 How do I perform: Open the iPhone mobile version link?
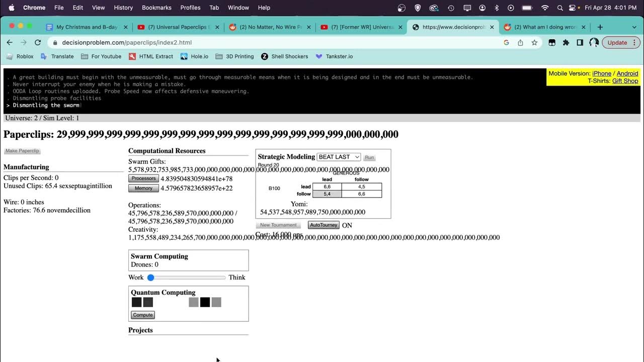click(x=602, y=73)
